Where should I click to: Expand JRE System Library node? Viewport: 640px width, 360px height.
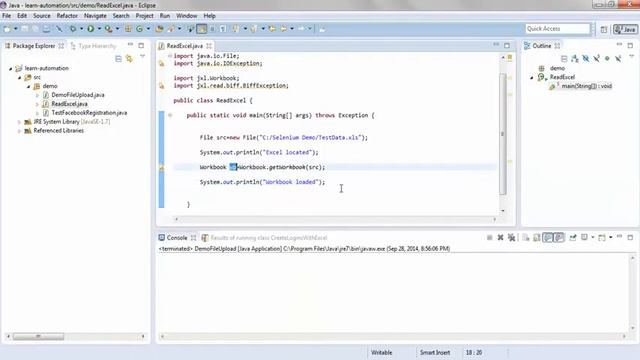tap(19, 122)
